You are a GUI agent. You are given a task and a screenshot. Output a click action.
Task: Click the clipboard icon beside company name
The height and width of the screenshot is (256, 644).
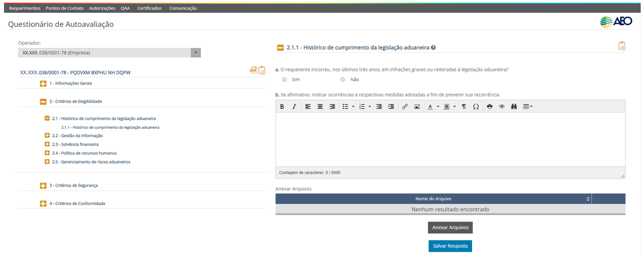coord(262,70)
